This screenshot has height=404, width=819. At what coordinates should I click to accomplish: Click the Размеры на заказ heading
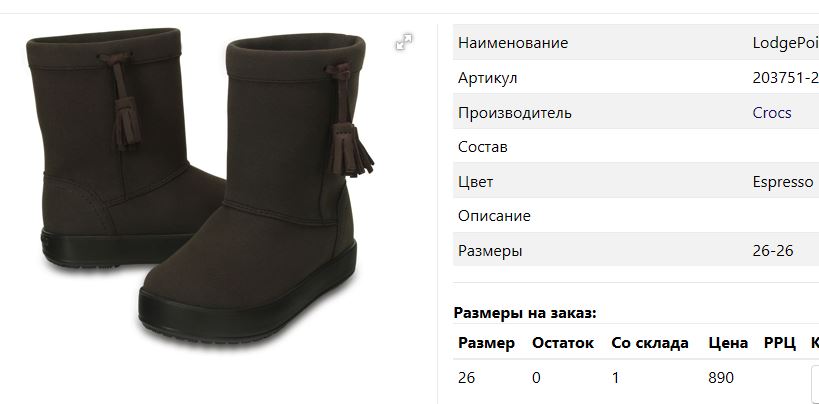(524, 313)
